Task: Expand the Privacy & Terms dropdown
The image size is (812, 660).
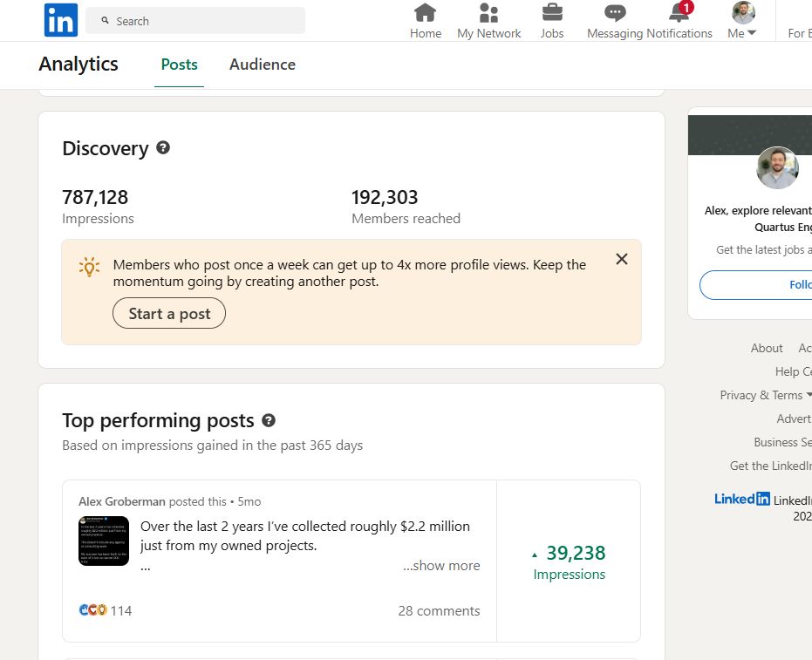Action: (x=766, y=395)
